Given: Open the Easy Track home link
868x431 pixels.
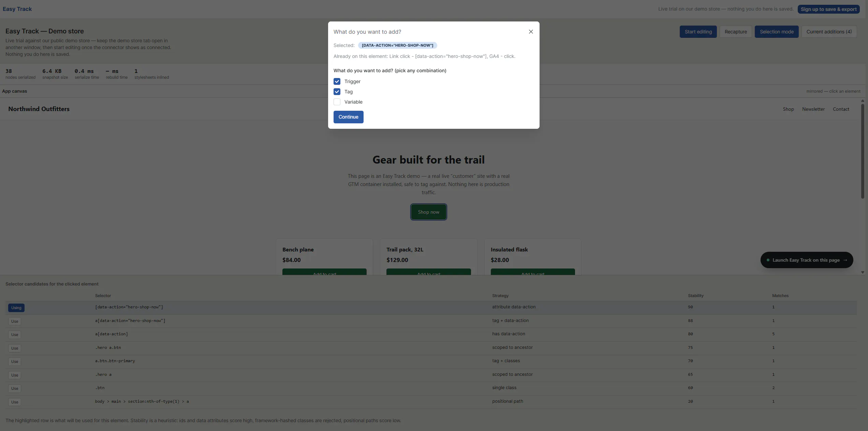Looking at the screenshot, I should click(x=17, y=9).
